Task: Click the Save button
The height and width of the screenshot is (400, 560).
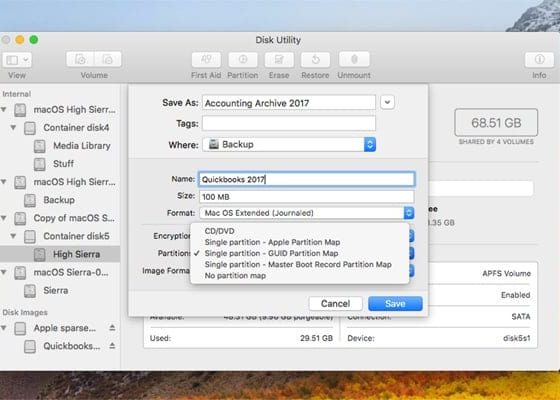Action: pos(395,304)
